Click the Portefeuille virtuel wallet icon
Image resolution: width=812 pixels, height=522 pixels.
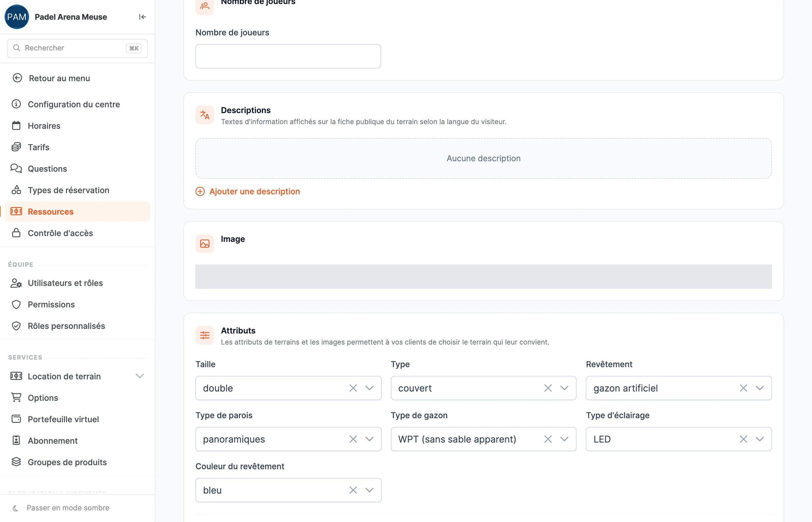click(x=16, y=419)
